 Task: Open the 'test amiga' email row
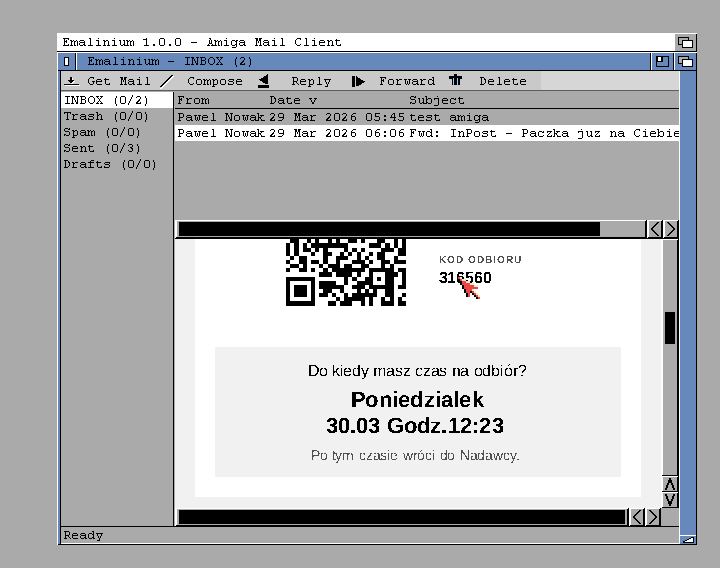tap(427, 117)
